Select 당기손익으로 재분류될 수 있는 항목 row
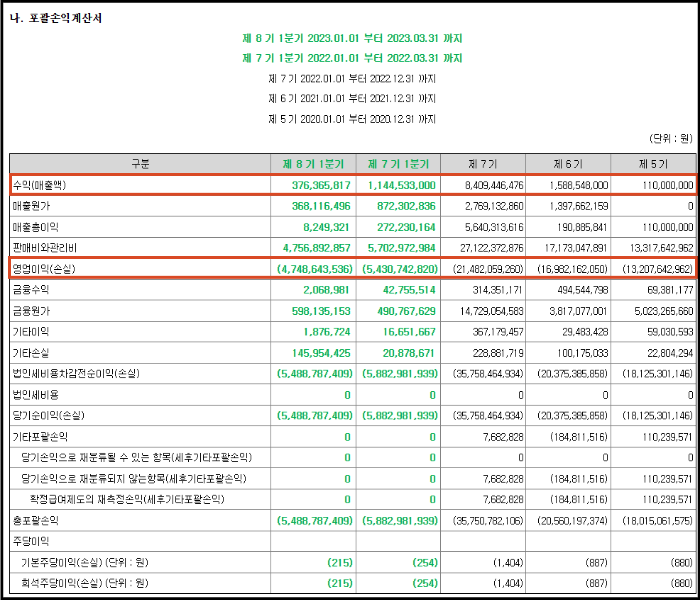 (137, 458)
